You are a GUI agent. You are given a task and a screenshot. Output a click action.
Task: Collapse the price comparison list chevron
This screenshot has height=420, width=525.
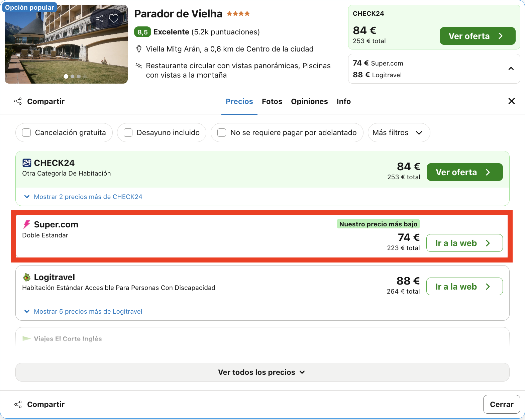click(511, 69)
